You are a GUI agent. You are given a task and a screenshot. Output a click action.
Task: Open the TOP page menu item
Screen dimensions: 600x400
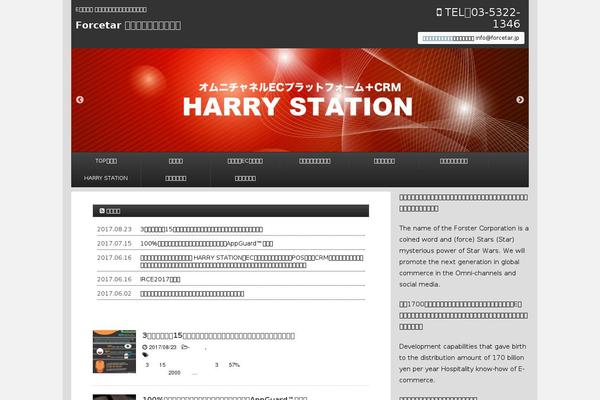(x=106, y=161)
